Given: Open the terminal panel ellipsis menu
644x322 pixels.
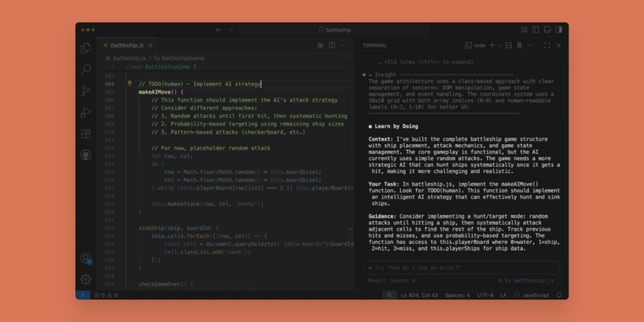Looking at the screenshot, I should [530, 46].
